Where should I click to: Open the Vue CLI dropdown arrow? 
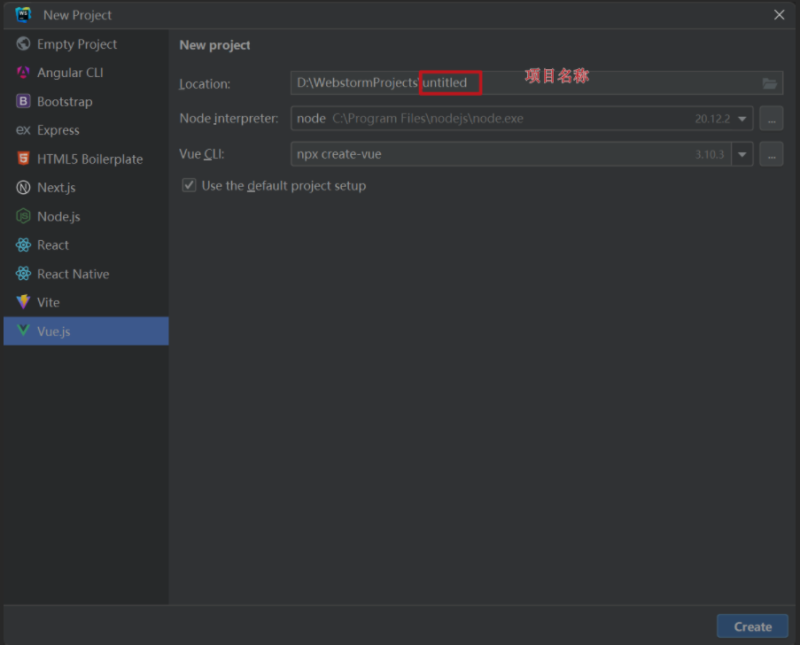tap(741, 155)
